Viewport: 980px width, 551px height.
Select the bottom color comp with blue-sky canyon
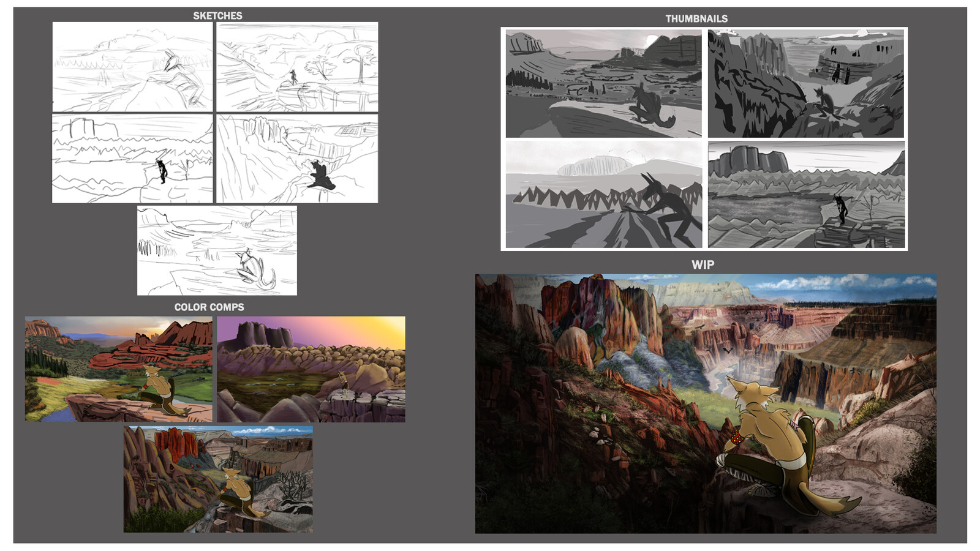click(x=218, y=479)
